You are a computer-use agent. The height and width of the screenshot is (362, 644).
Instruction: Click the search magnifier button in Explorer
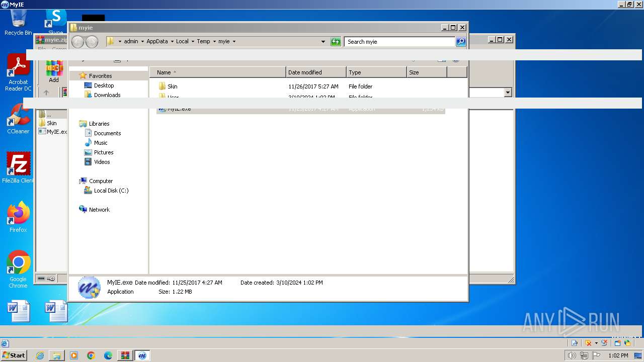coord(461,42)
